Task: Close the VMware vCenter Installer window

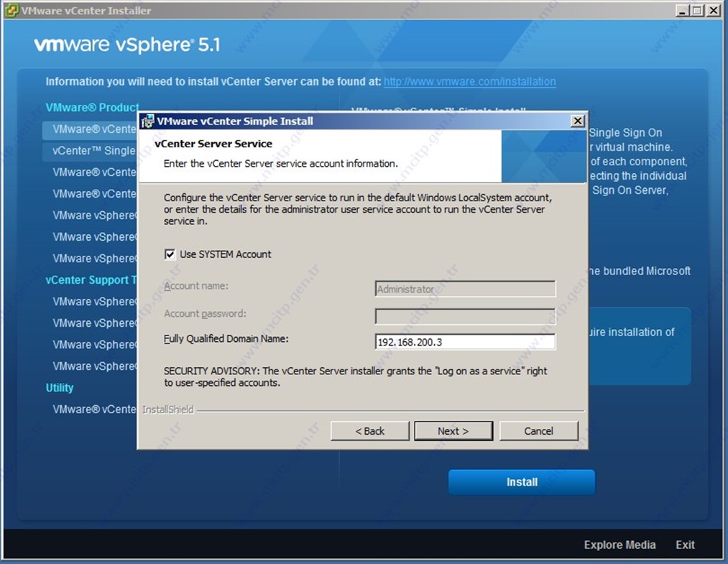Action: pyautogui.click(x=713, y=10)
